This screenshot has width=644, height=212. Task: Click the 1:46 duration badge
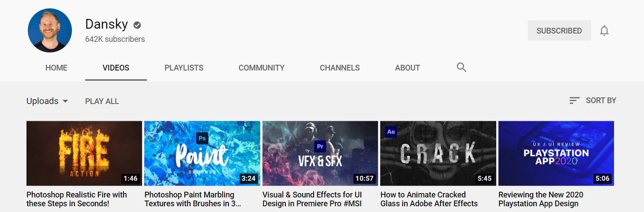tap(131, 179)
